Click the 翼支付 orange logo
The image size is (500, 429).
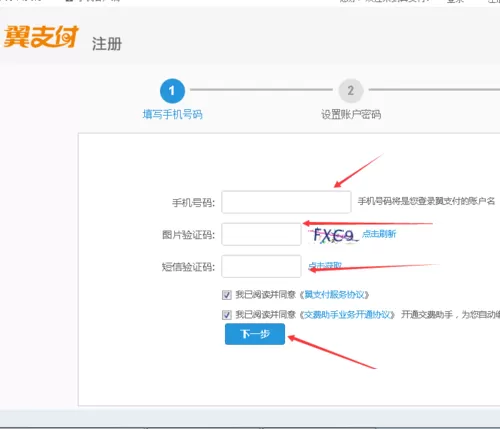point(41,37)
